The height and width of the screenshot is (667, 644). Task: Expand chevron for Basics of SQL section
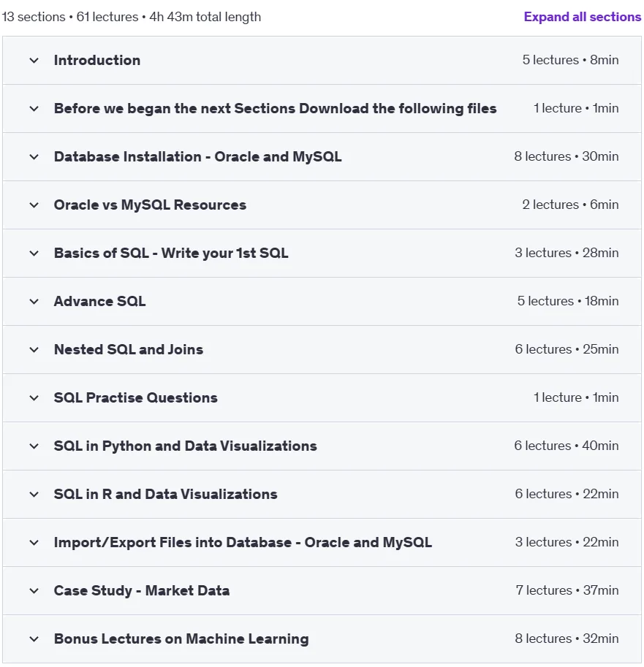pyautogui.click(x=34, y=254)
